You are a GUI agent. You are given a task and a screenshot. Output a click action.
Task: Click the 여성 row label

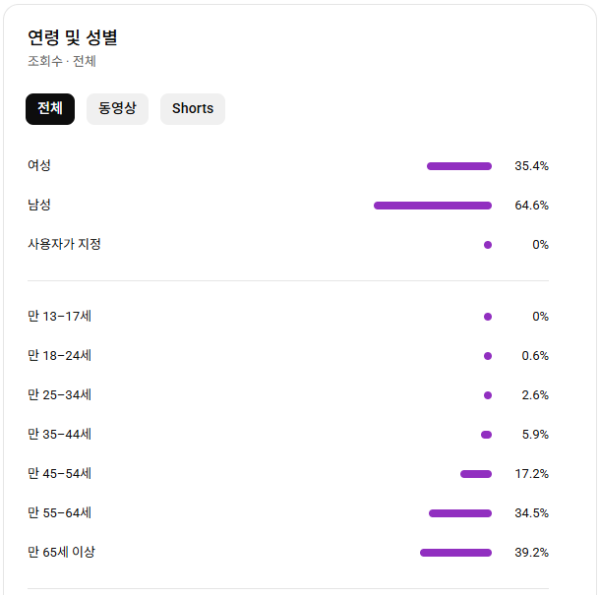[x=39, y=166]
